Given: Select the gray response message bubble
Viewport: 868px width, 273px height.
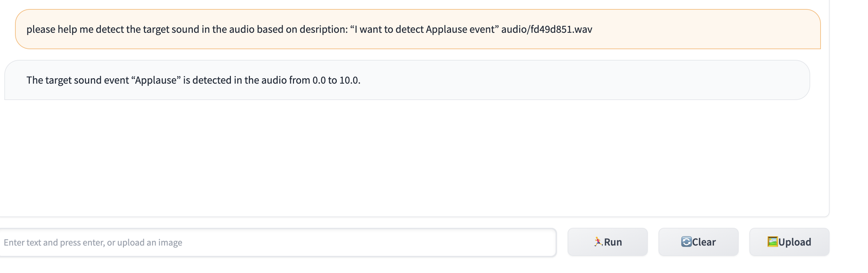Looking at the screenshot, I should click(x=407, y=80).
